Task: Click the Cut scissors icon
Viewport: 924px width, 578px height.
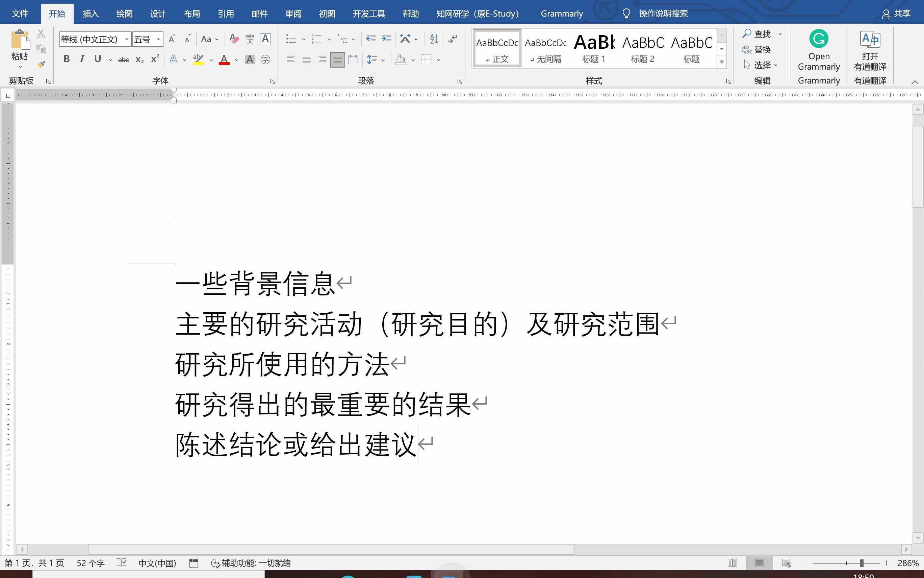Action: (x=41, y=34)
